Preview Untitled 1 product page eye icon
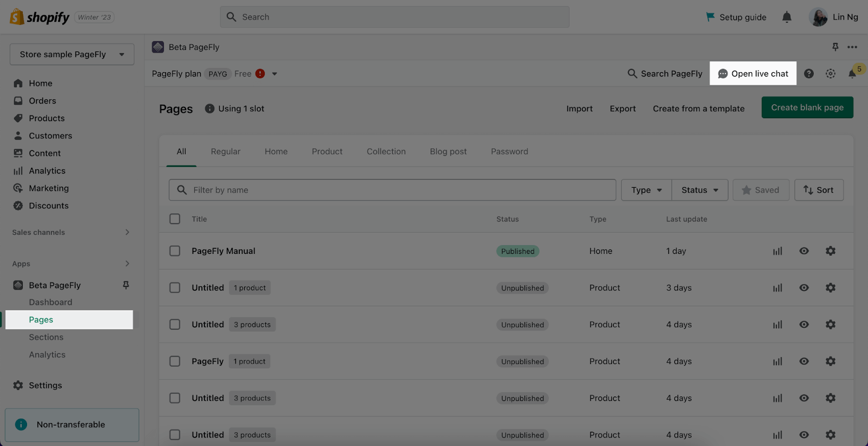This screenshot has width=868, height=446. (x=804, y=288)
